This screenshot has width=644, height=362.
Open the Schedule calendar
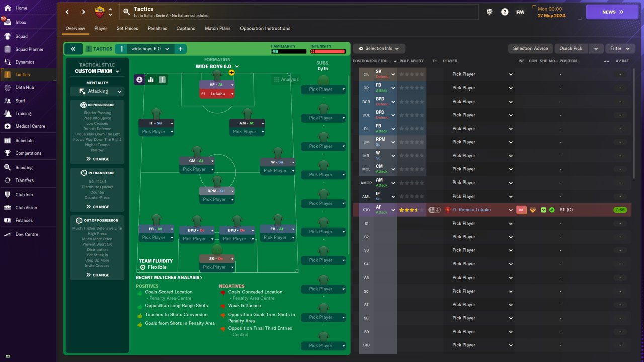pos(24,141)
